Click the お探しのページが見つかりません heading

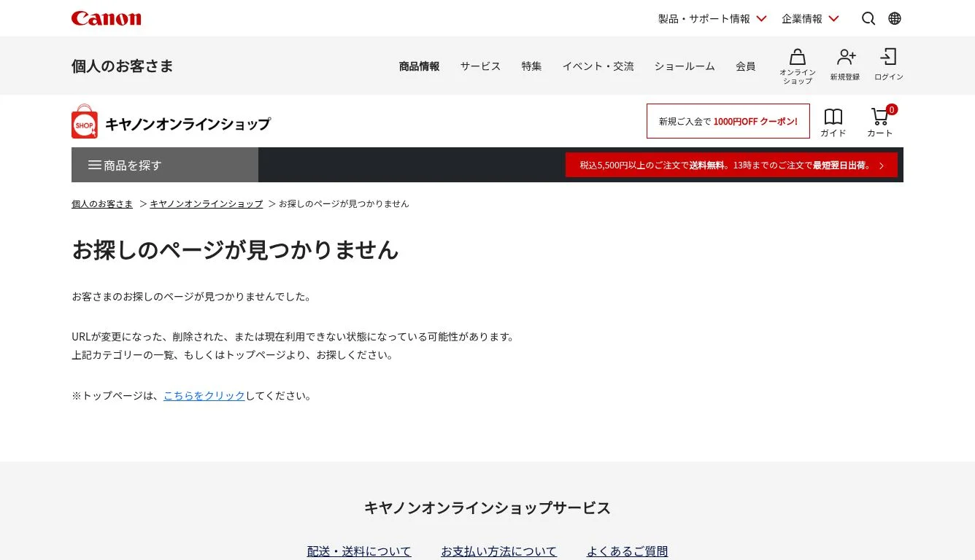click(x=235, y=250)
